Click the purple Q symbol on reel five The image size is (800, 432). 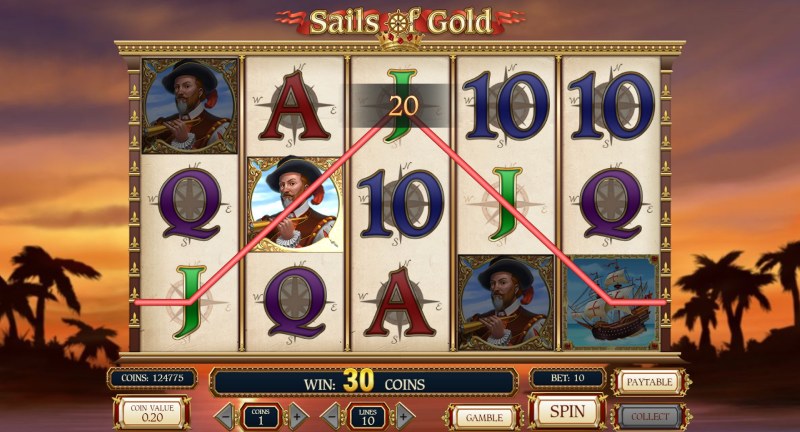point(611,204)
